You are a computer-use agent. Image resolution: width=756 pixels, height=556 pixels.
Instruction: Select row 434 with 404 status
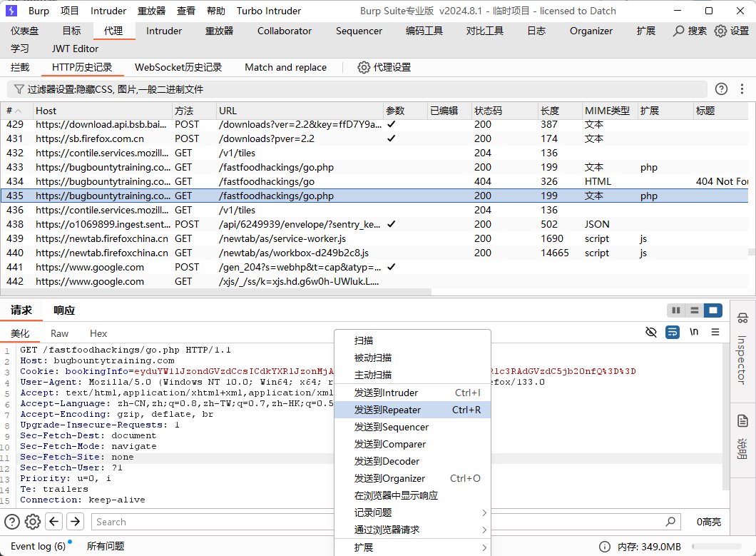coord(374,181)
